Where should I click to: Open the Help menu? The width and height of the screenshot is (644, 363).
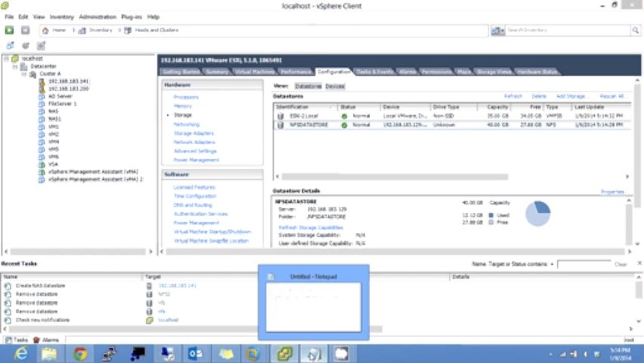(x=153, y=17)
